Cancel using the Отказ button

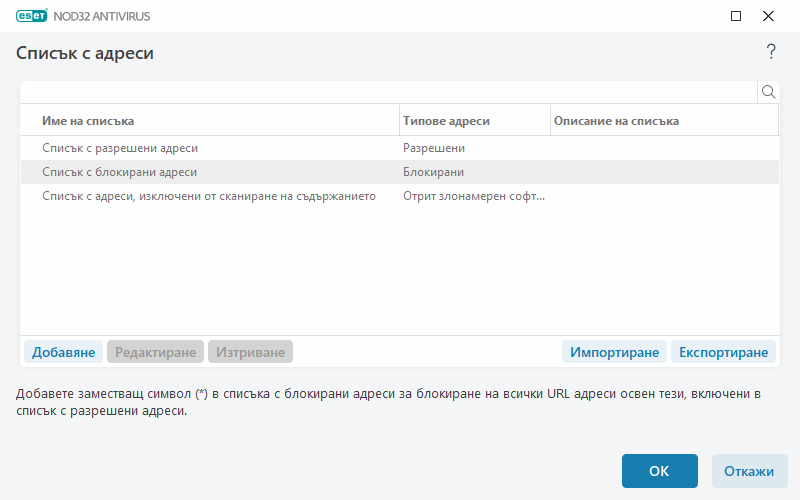click(750, 471)
